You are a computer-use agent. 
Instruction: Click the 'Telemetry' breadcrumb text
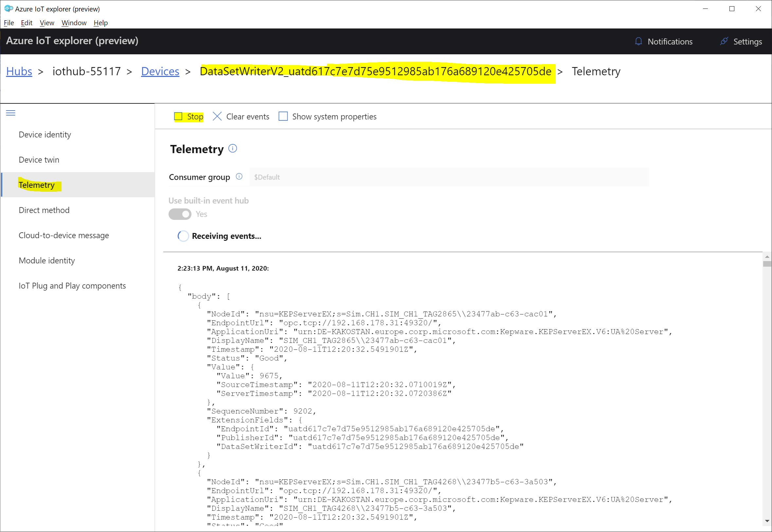[596, 71]
